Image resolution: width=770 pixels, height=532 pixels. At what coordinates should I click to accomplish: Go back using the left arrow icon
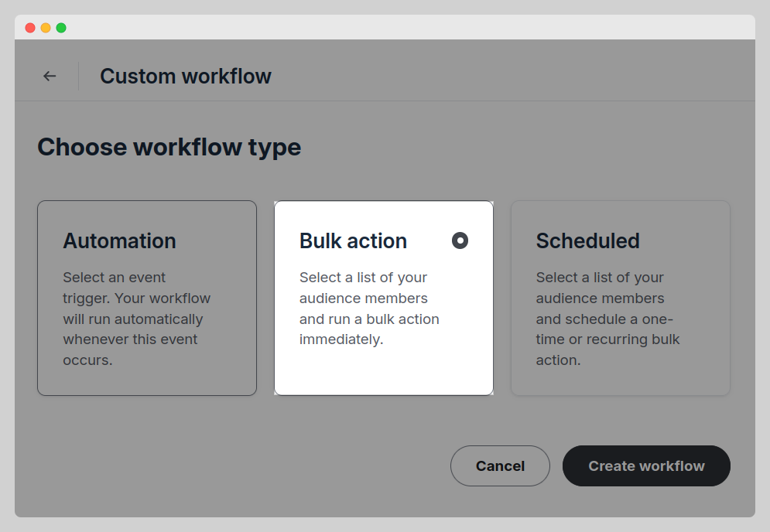click(x=50, y=76)
